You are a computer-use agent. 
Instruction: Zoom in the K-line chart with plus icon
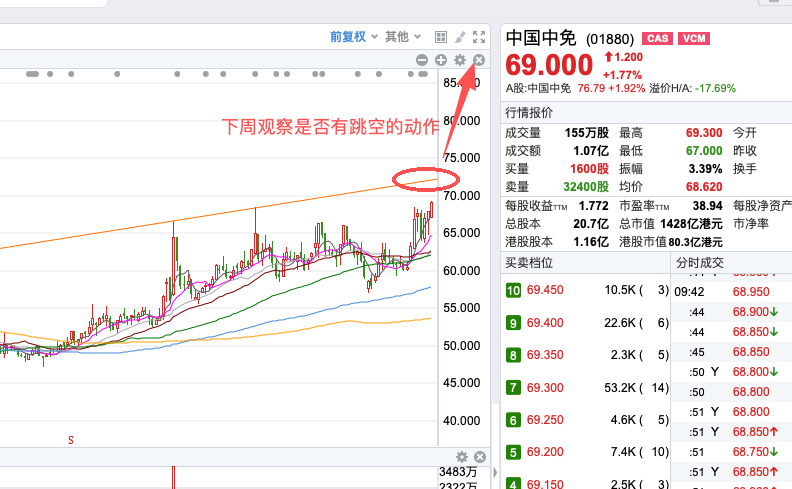(441, 60)
